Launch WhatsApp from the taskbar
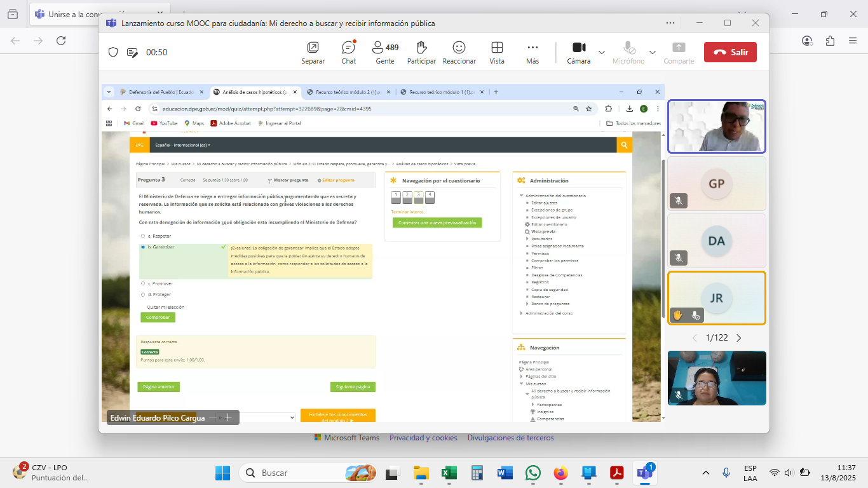 click(x=532, y=473)
